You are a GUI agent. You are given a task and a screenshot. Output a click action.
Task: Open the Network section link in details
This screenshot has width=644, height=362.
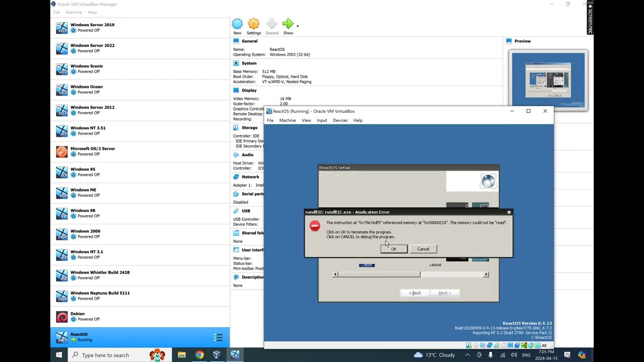(251, 177)
